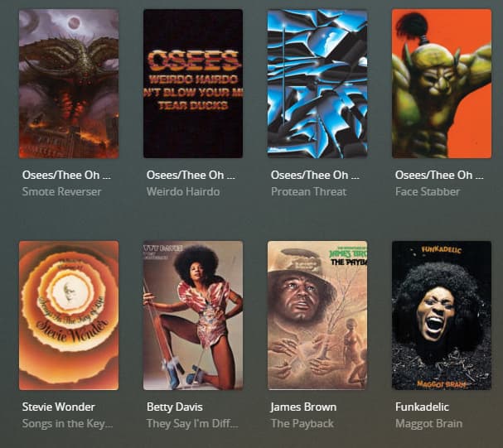Open the Weirdo Hairdo album cover
The image size is (503, 448).
(x=193, y=84)
